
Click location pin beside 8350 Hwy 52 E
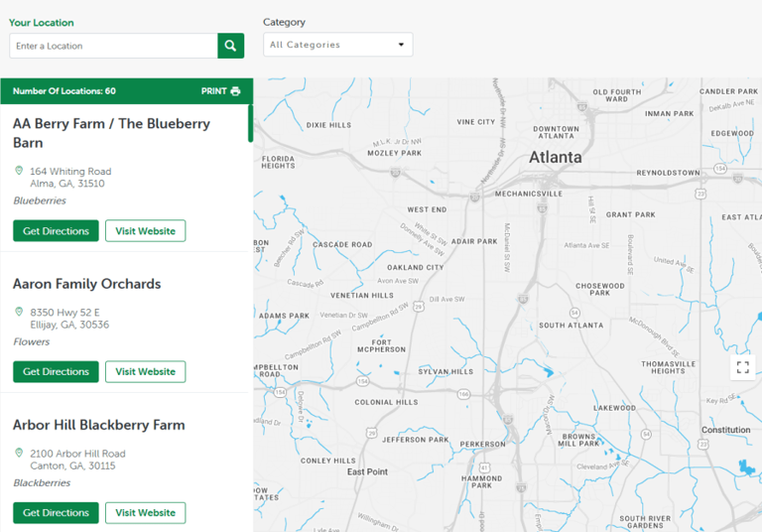tap(19, 312)
